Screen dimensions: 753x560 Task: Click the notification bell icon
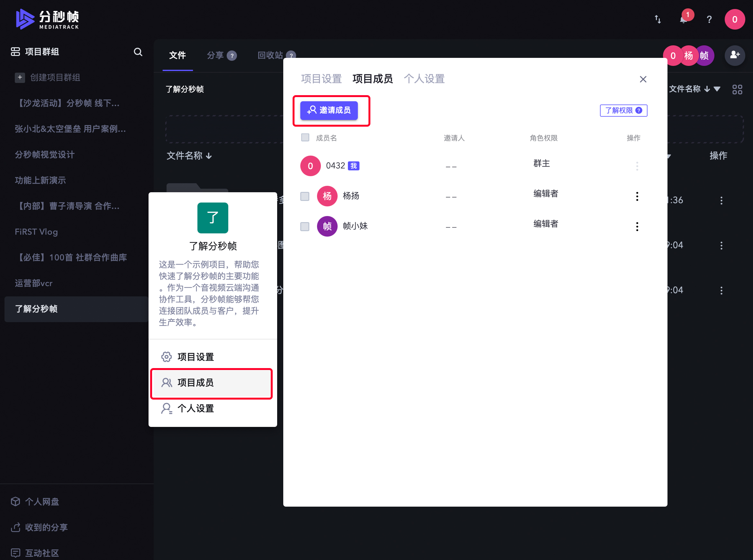pos(683,20)
